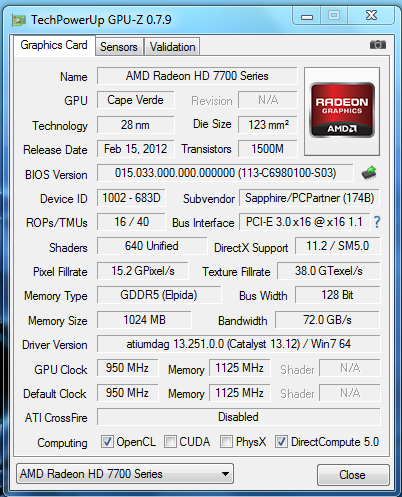
Task: Click the Pixel Fillrate value 15.2 GPixel/s
Action: pos(143,271)
